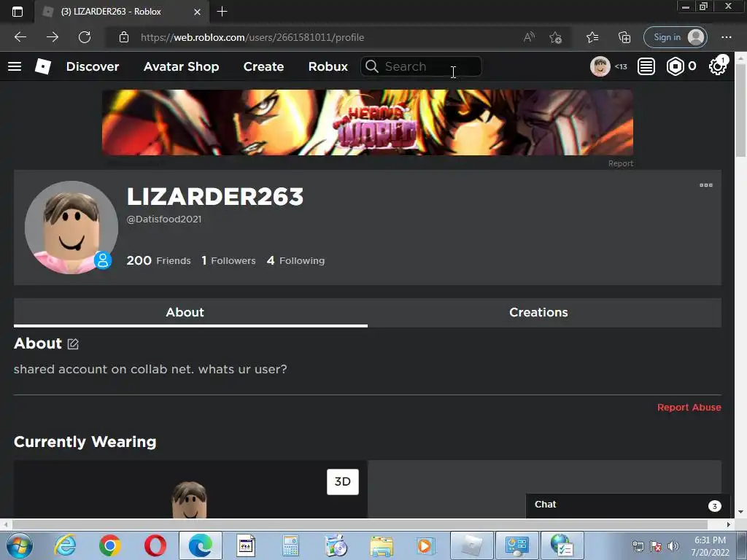The width and height of the screenshot is (747, 560).
Task: Open the Favorites list icon
Action: (592, 37)
